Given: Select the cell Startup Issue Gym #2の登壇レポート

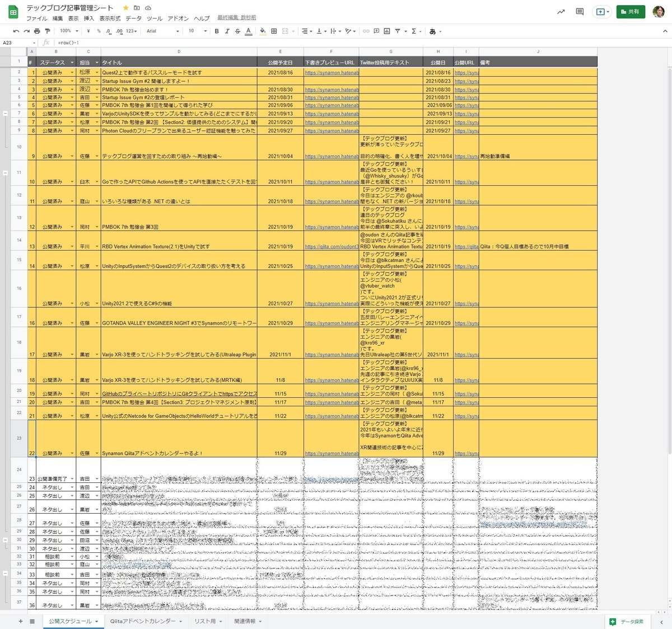Looking at the screenshot, I should pos(179,97).
